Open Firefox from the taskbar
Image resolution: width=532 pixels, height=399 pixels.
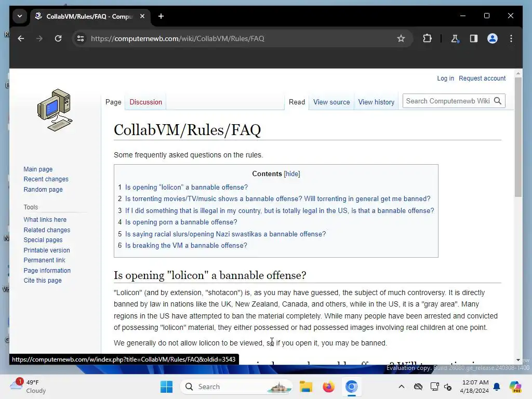click(x=328, y=387)
